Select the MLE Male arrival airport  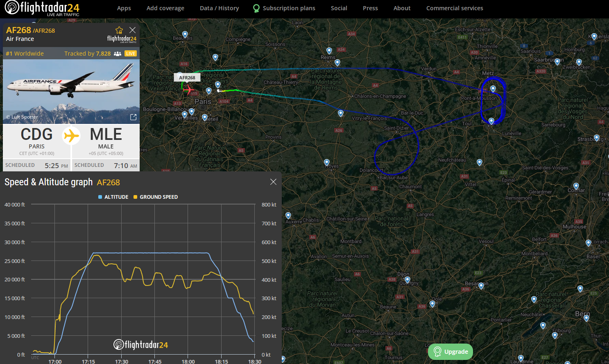[106, 141]
